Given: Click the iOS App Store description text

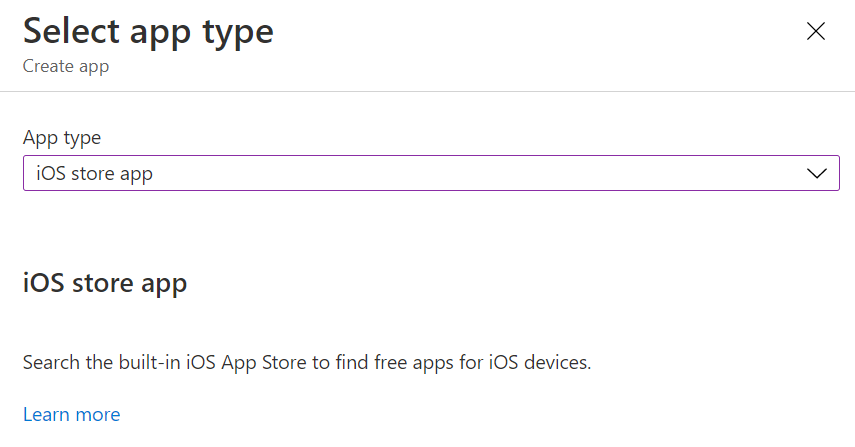Looking at the screenshot, I should [307, 362].
